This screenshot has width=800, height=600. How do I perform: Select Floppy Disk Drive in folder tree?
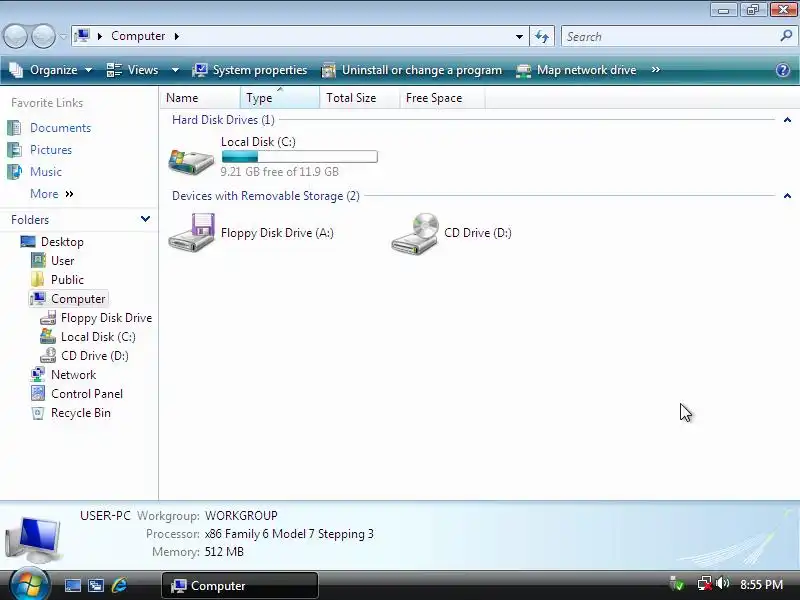(106, 318)
